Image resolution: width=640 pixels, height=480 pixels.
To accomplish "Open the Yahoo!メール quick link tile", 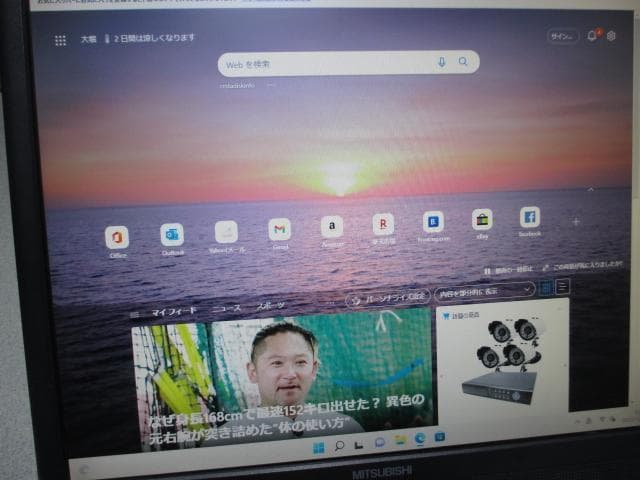I will click(x=227, y=237).
